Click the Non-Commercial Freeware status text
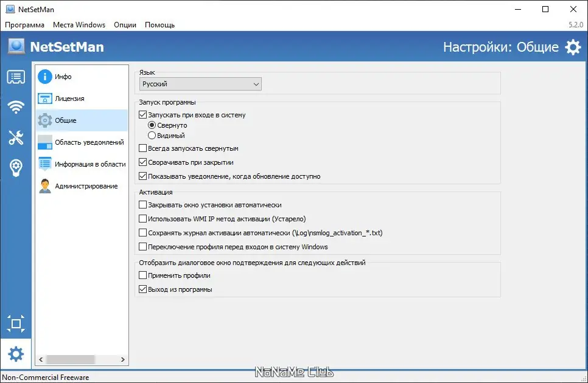588x383 pixels. [x=46, y=378]
